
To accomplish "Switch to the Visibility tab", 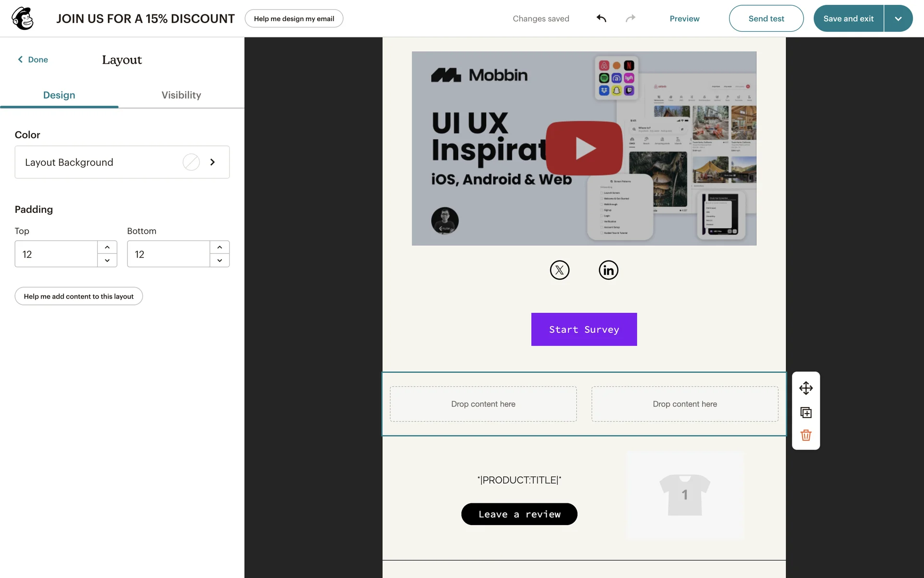I will pyautogui.click(x=181, y=95).
